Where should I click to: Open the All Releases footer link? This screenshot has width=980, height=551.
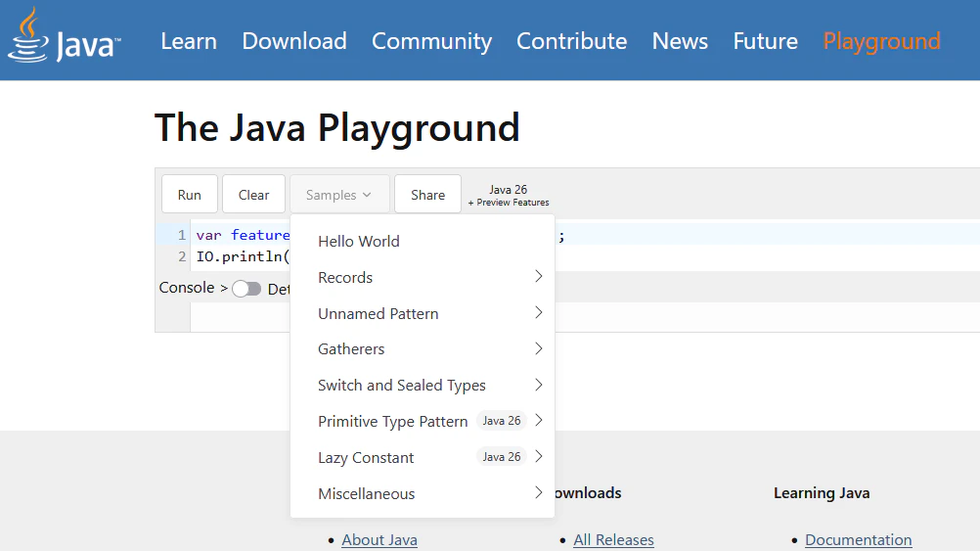tap(614, 539)
